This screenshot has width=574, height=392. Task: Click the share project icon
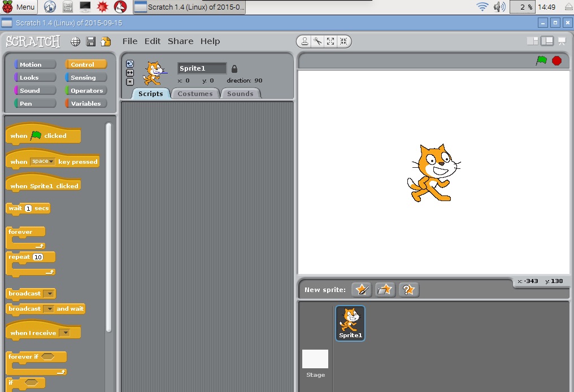click(x=106, y=41)
